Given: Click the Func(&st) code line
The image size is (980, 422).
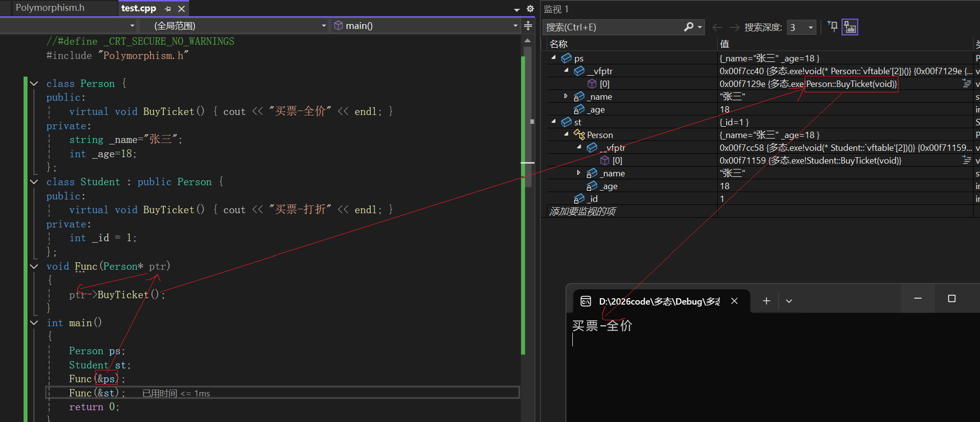Looking at the screenshot, I should (x=97, y=393).
